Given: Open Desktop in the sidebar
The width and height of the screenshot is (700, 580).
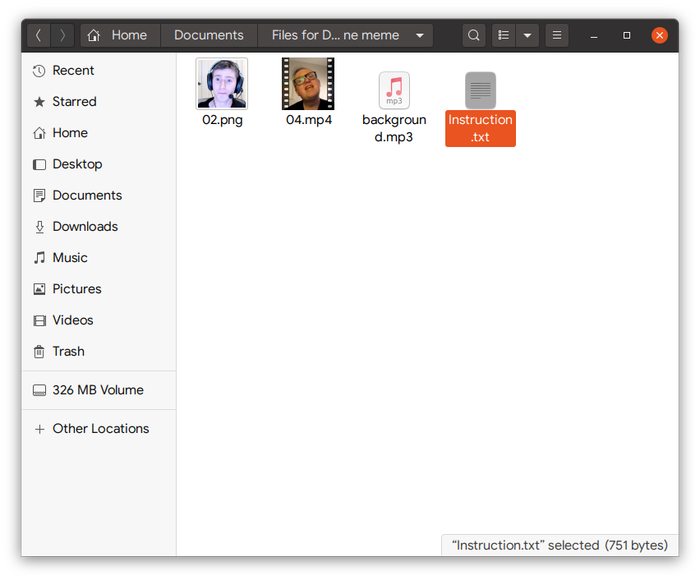Looking at the screenshot, I should (x=99, y=164).
